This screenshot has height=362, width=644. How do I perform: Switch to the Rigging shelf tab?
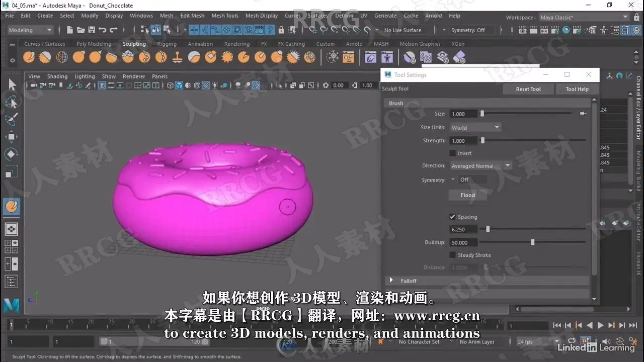pos(167,44)
